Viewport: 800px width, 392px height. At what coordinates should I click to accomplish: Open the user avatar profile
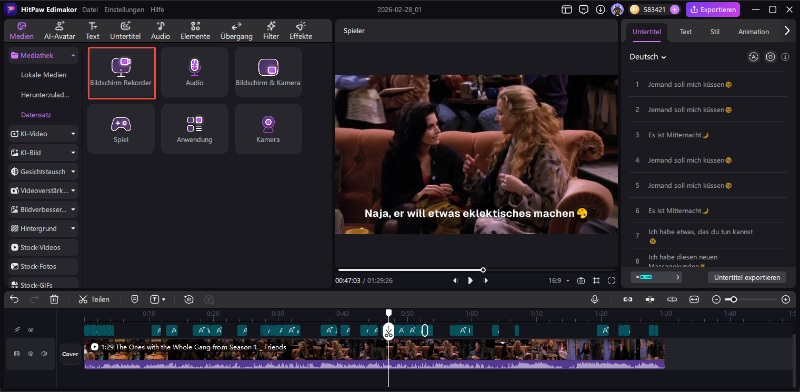point(617,9)
